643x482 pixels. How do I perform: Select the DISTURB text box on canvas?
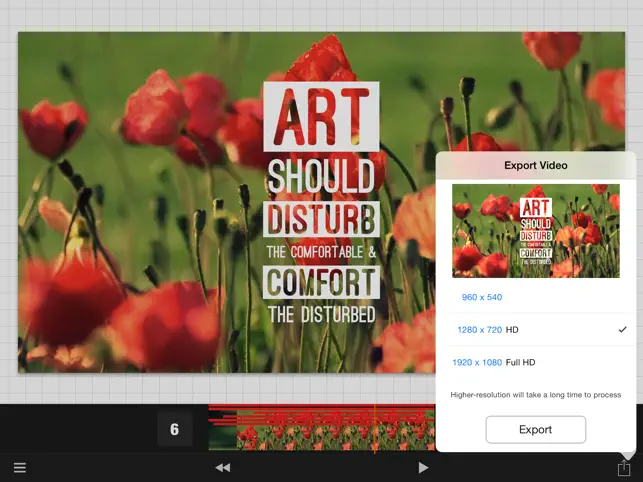coord(322,219)
